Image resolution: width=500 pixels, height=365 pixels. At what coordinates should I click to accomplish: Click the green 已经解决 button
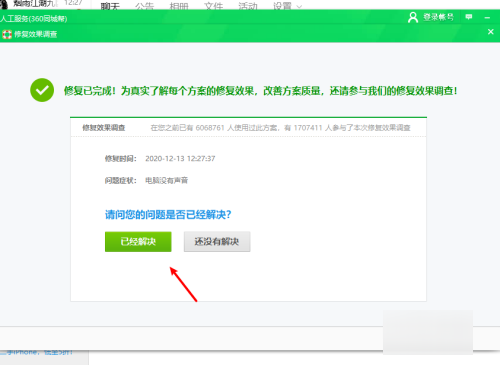point(138,242)
